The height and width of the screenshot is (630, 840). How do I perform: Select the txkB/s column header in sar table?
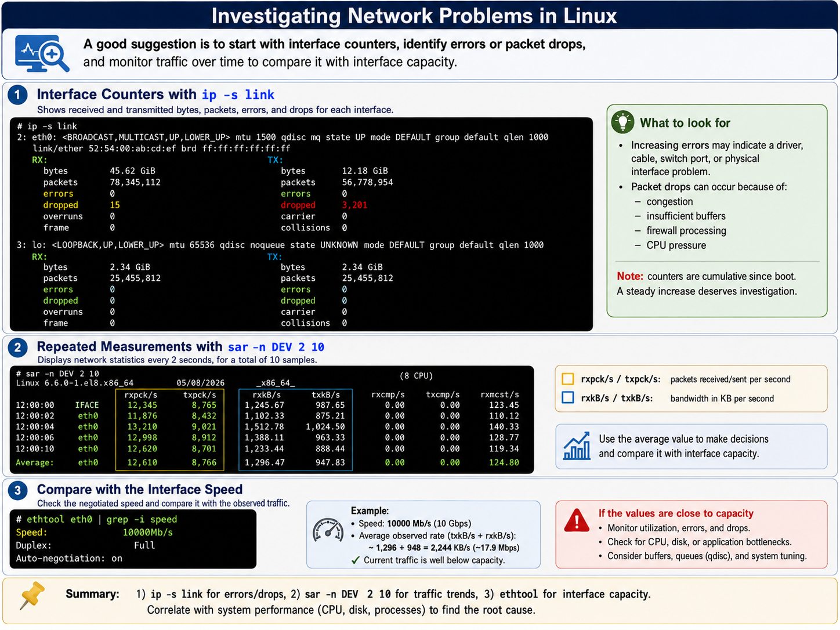(x=325, y=394)
